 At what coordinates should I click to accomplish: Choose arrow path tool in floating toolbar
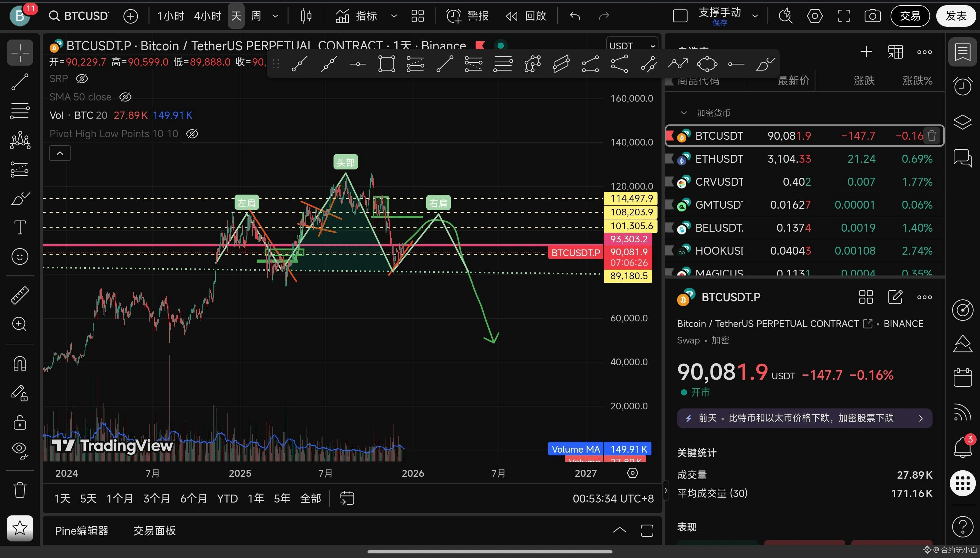(x=677, y=64)
